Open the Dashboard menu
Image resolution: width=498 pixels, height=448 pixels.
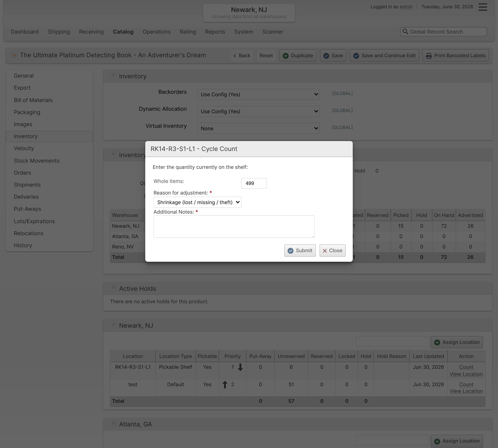click(25, 32)
